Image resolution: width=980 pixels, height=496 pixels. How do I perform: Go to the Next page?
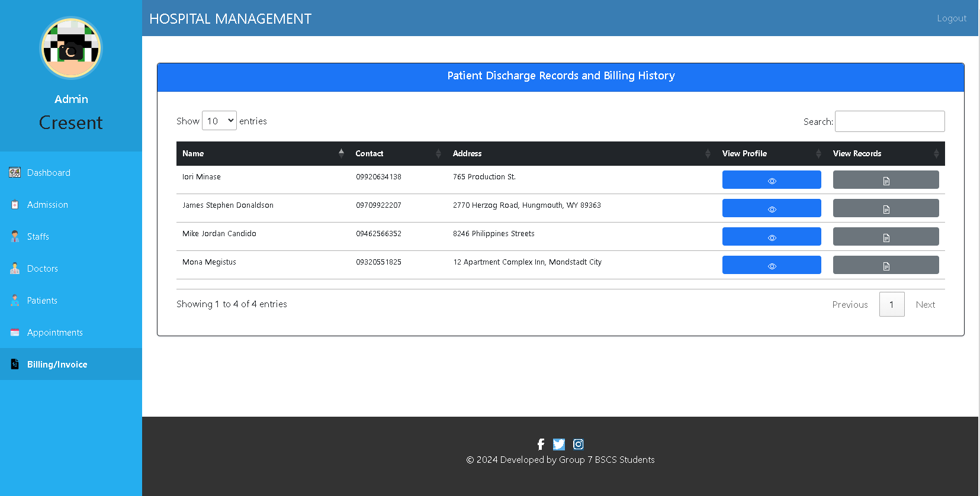pos(926,304)
